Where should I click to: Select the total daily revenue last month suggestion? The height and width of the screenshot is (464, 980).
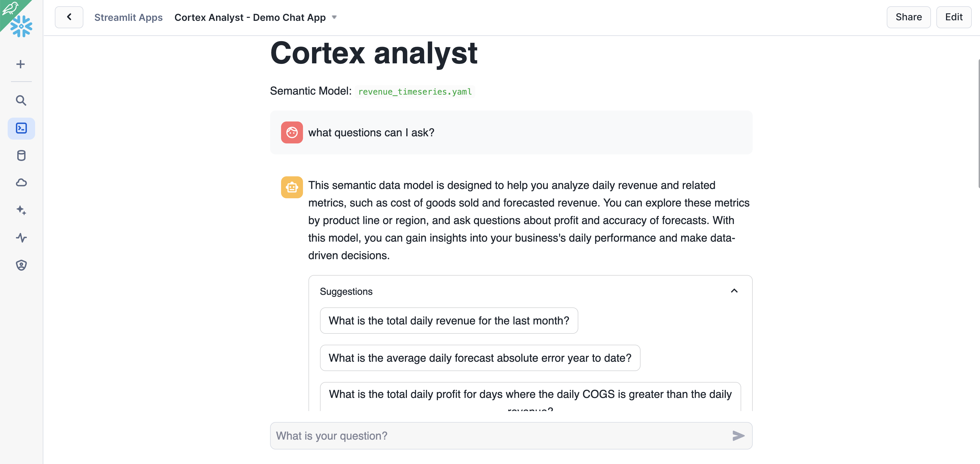coord(449,321)
